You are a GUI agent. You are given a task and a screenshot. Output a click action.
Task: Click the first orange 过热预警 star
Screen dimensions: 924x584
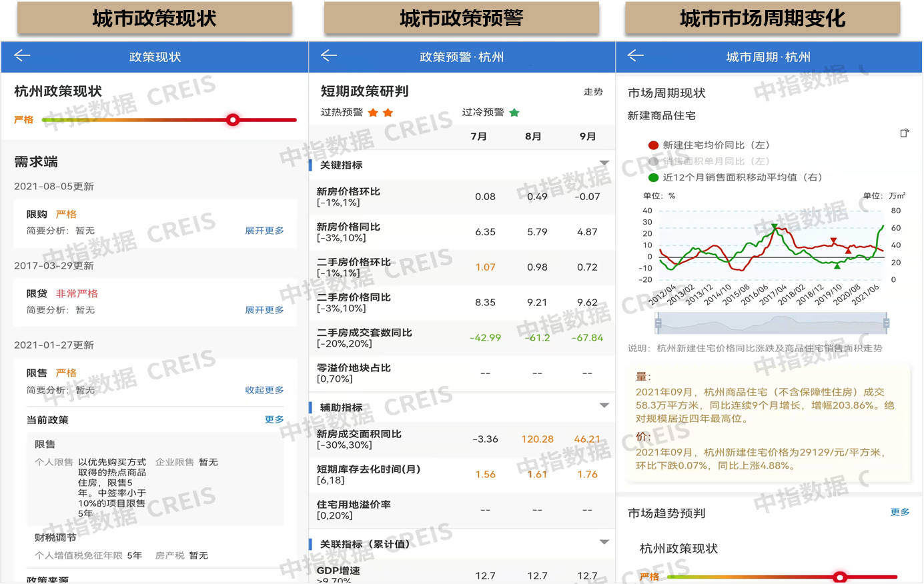374,113
